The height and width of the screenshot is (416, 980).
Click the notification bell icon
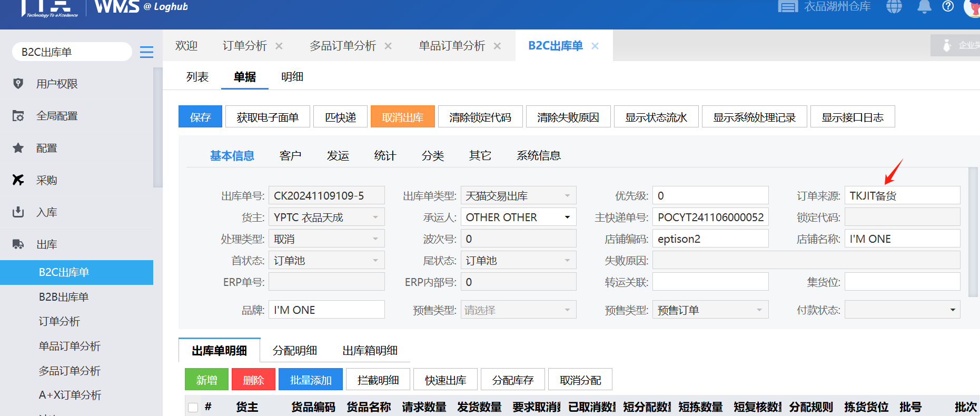click(924, 7)
